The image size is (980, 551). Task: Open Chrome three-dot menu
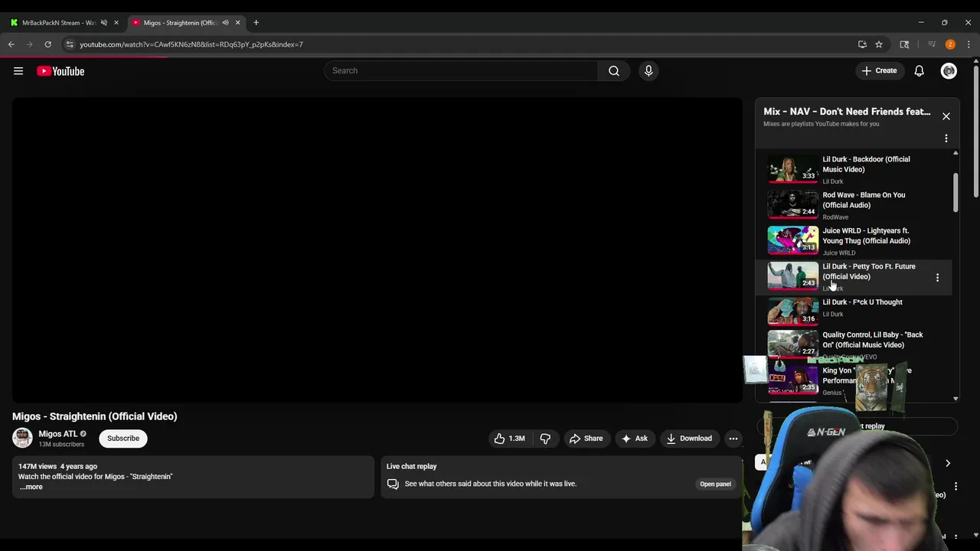[x=969, y=44]
